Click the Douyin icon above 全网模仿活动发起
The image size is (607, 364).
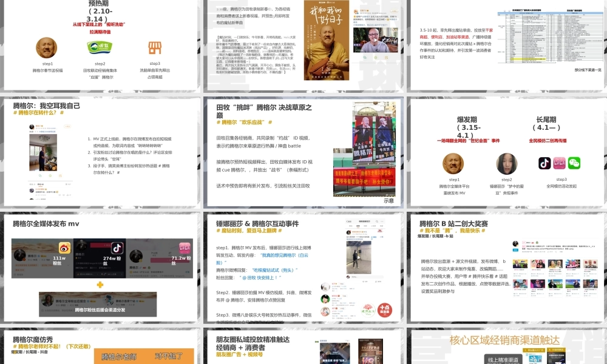[x=544, y=163]
